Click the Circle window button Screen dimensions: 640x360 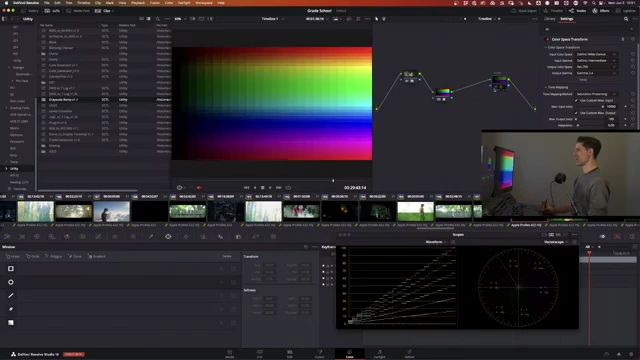pyautogui.click(x=33, y=256)
